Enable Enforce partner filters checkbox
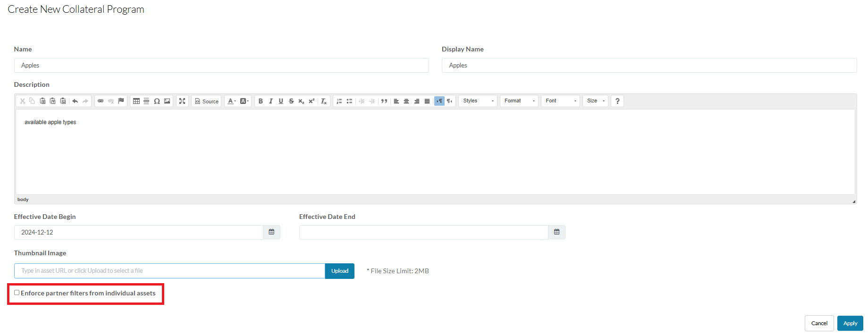The height and width of the screenshot is (336, 868). [17, 293]
